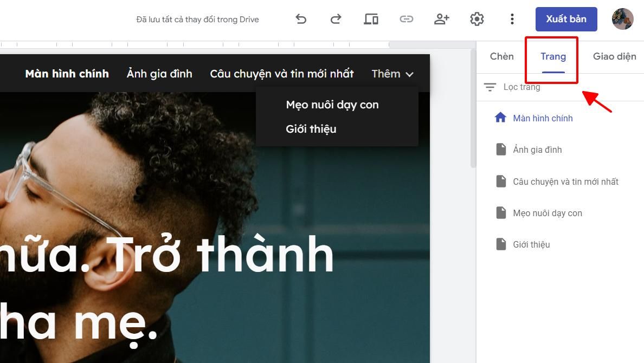This screenshot has height=363, width=644.
Task: Switch to the Giao diện tab
Action: tap(614, 57)
